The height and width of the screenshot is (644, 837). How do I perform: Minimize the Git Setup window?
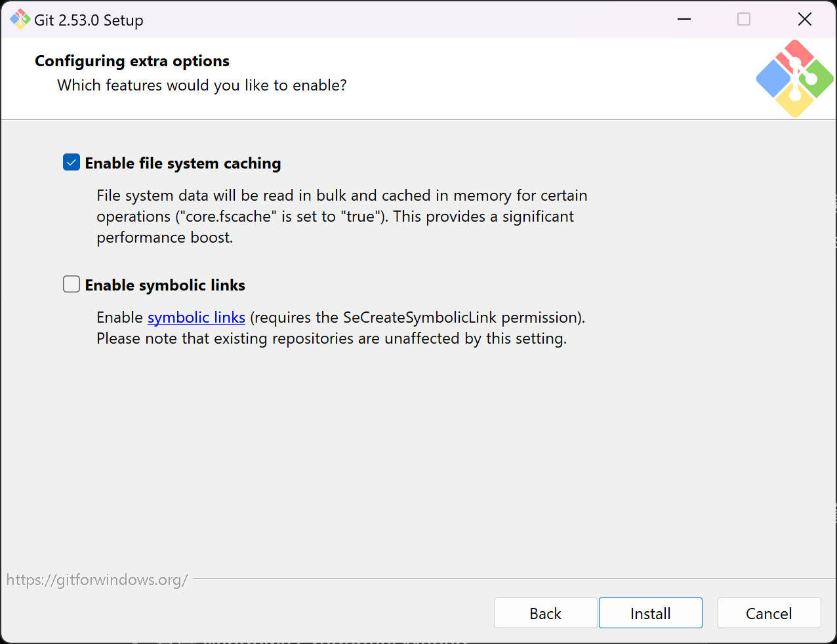pos(684,20)
